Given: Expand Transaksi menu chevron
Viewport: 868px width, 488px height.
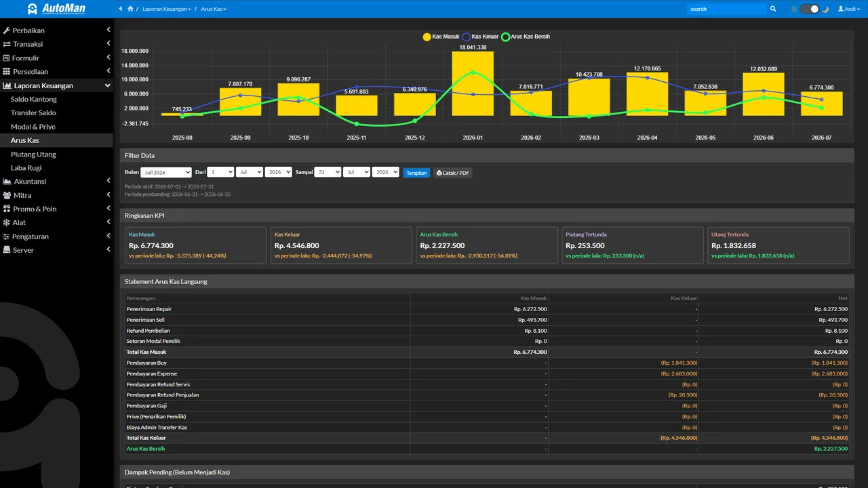Looking at the screenshot, I should click(108, 43).
